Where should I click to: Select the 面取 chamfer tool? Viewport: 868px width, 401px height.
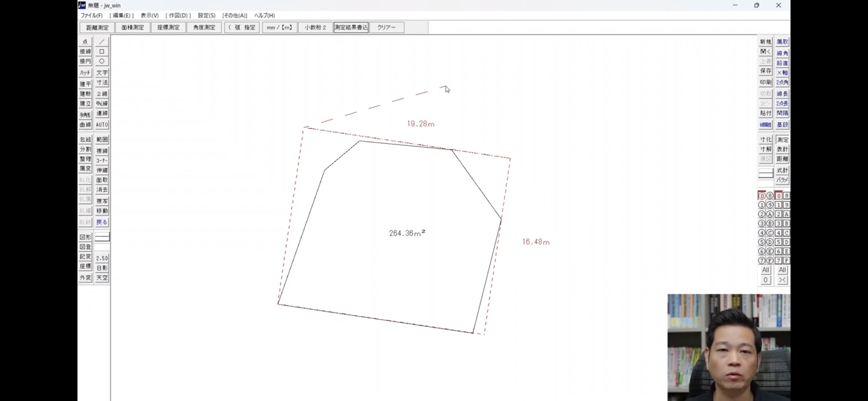tap(102, 180)
